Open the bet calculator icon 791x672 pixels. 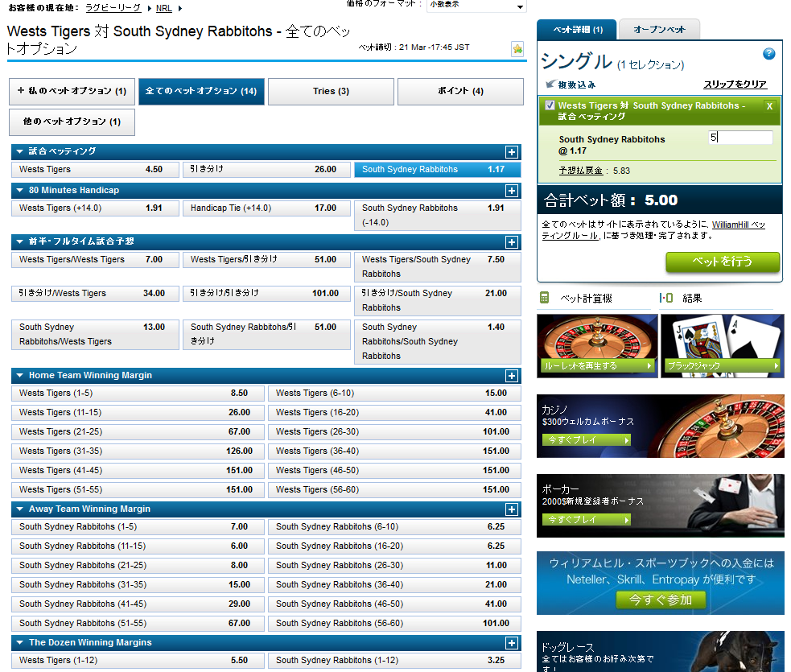pyautogui.click(x=545, y=299)
